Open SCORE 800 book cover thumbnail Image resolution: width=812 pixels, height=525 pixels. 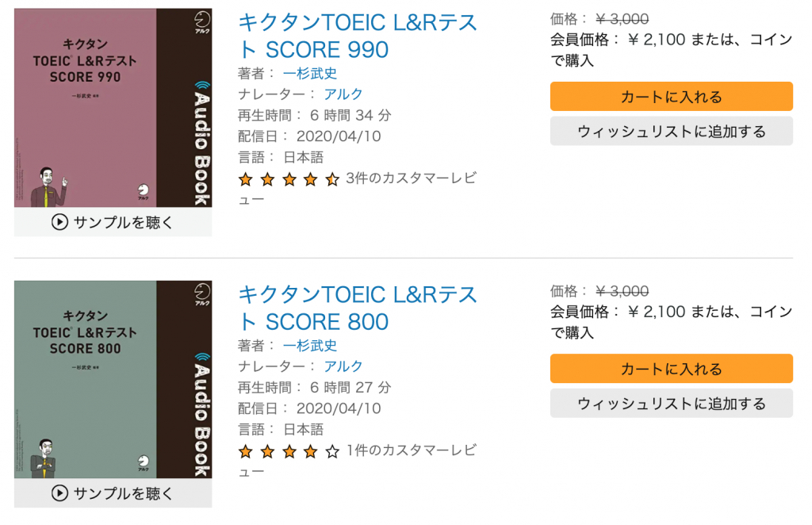113,379
